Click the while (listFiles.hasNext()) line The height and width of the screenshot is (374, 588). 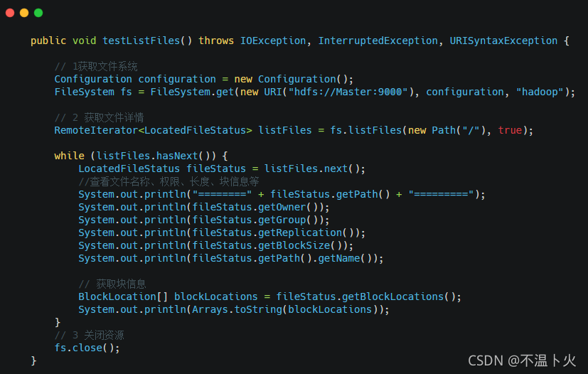pyautogui.click(x=141, y=156)
